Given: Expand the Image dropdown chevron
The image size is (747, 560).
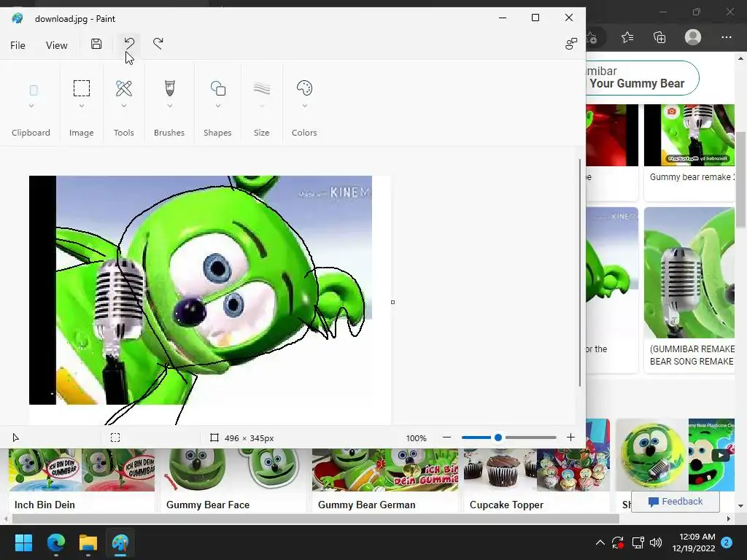Looking at the screenshot, I should point(82,106).
